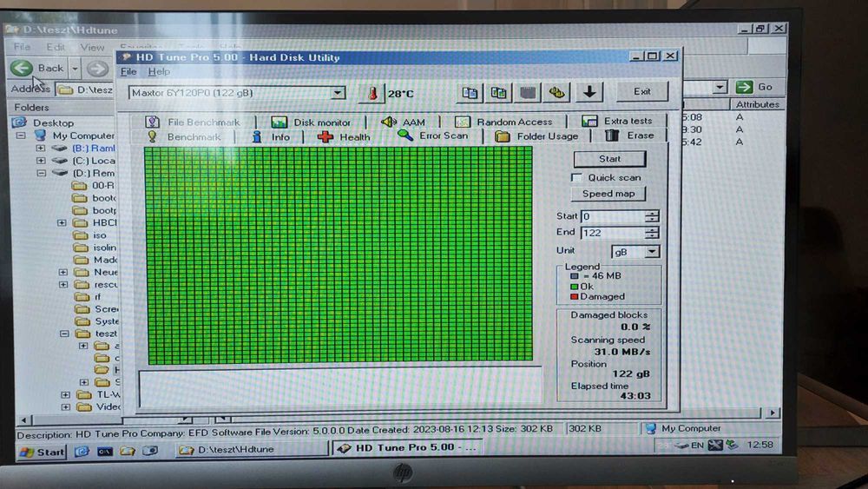Screen dimensions: 868x489
Task: Click the Folders pane header
Action: 62,107
